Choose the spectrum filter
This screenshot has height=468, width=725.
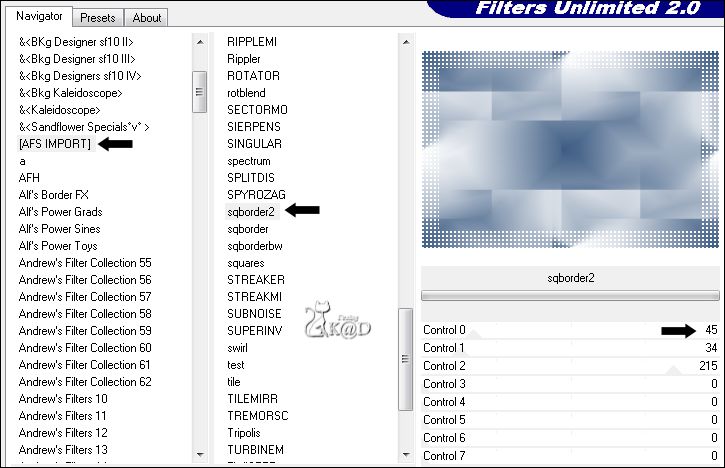point(249,161)
